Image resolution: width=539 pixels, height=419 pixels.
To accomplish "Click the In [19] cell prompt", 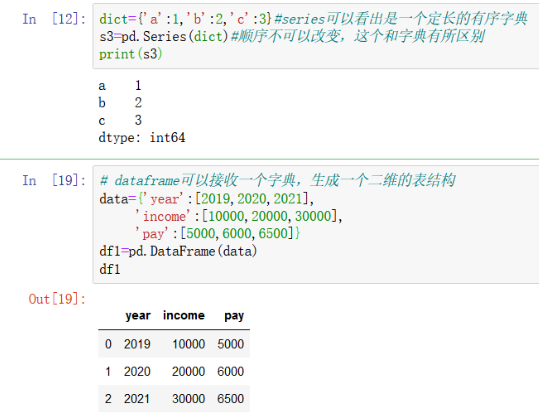I will [54, 180].
